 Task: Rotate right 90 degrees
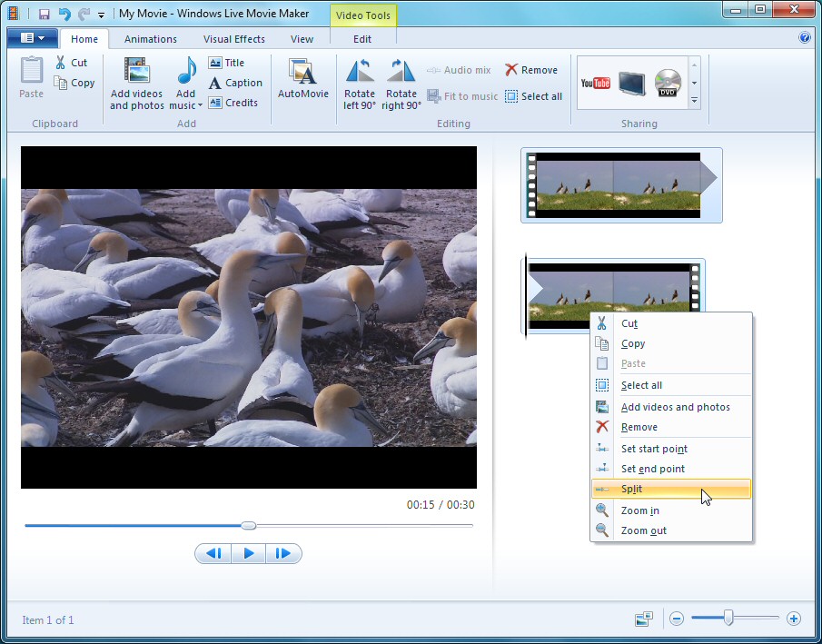pyautogui.click(x=401, y=84)
